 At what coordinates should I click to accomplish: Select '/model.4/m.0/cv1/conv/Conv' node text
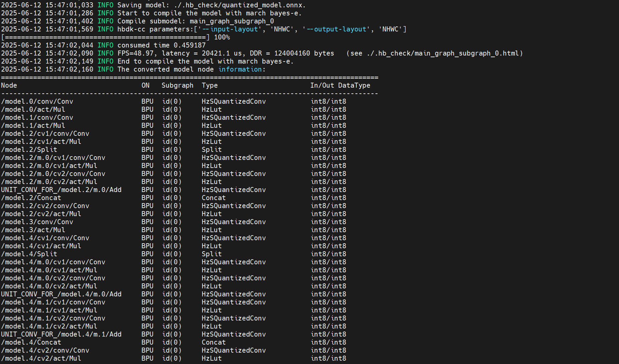[53, 262]
